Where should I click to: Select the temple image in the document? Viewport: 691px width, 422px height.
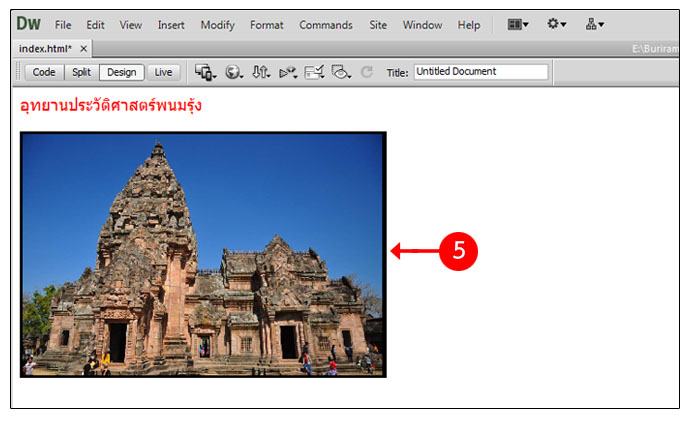pos(203,254)
